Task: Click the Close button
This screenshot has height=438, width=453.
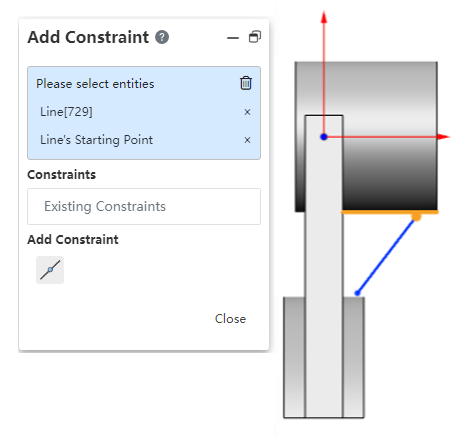Action: click(230, 319)
